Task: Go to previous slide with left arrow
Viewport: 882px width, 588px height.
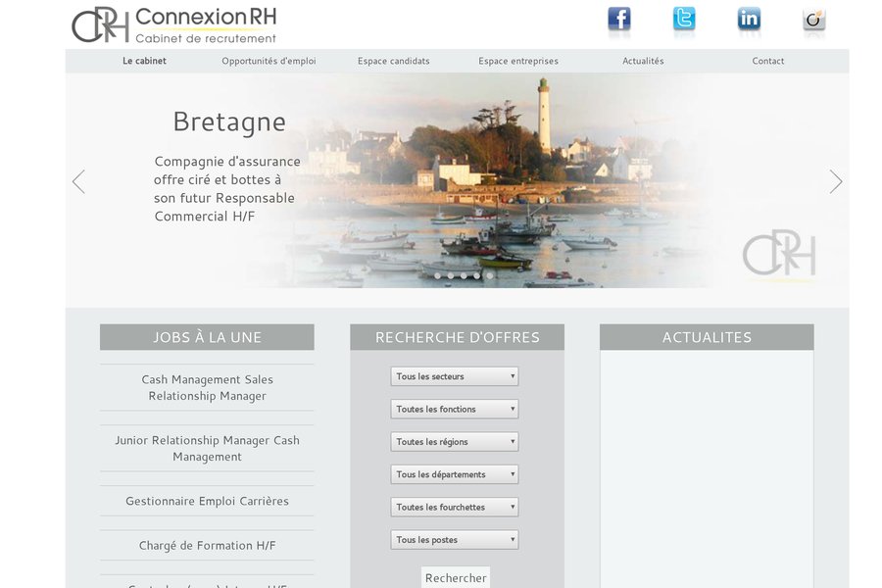Action: 78,181
